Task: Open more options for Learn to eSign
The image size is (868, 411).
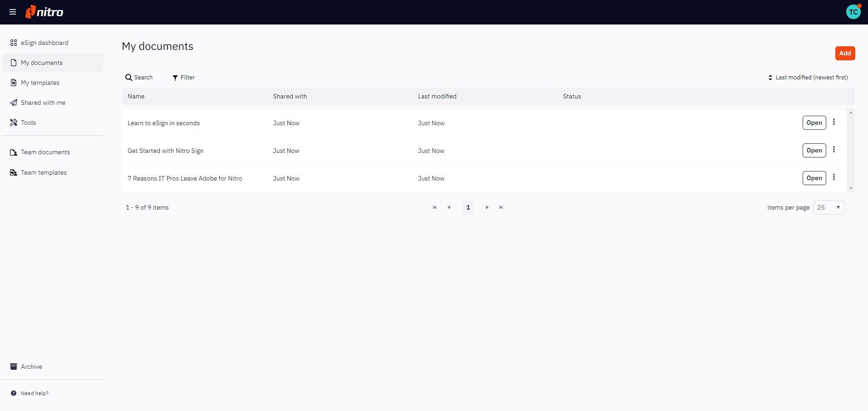Action: [833, 122]
